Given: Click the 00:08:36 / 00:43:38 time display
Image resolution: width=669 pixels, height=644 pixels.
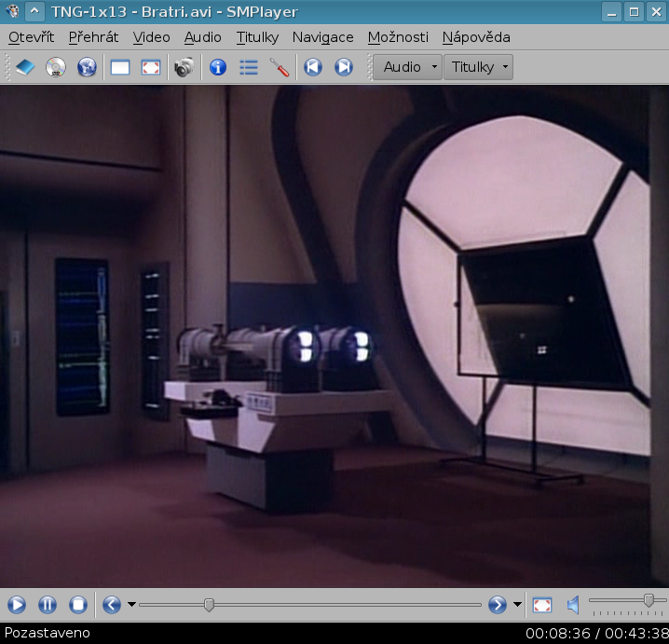Looking at the screenshot, I should [597, 634].
